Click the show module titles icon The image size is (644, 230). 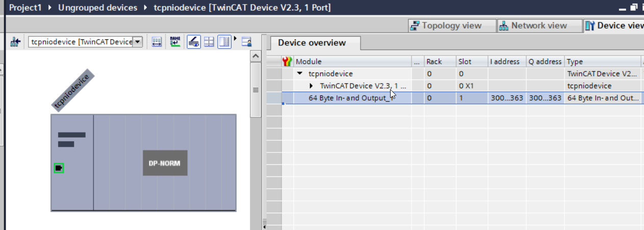(x=157, y=42)
